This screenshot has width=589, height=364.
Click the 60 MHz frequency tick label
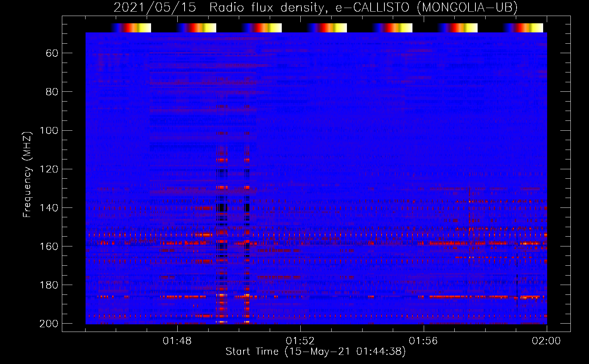pyautogui.click(x=52, y=53)
